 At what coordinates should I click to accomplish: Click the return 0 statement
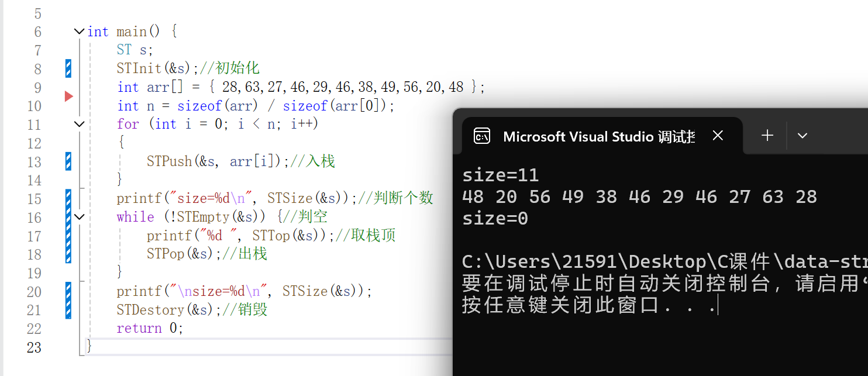click(x=150, y=328)
